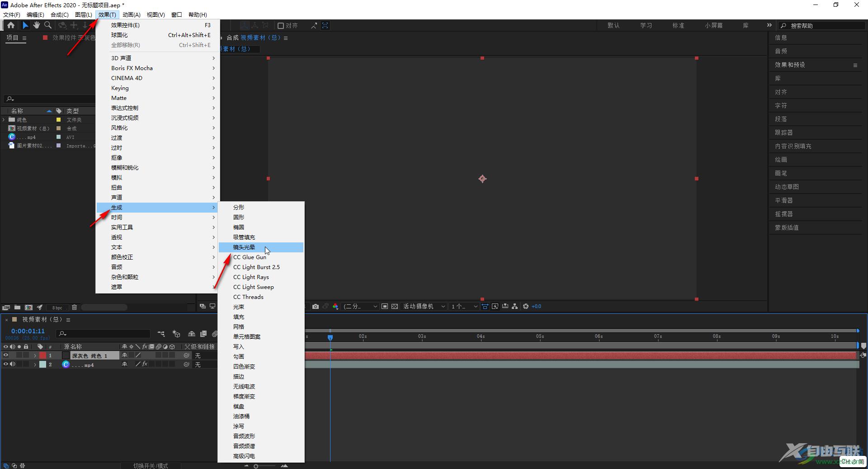Click the Home icon in the toolbar
This screenshot has width=868, height=469.
pyautogui.click(x=11, y=25)
